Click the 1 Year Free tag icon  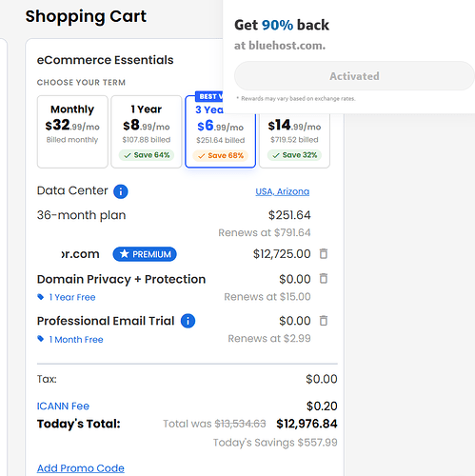point(41,297)
